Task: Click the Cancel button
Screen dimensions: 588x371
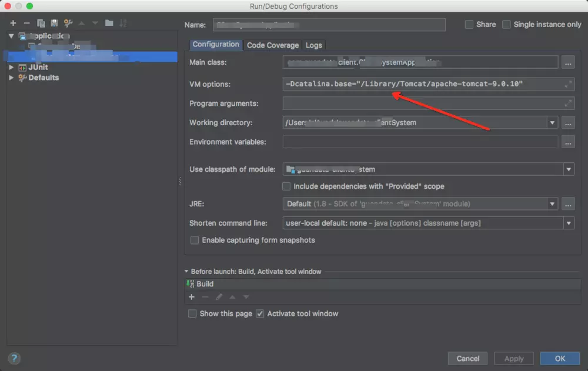Action: (x=467, y=359)
